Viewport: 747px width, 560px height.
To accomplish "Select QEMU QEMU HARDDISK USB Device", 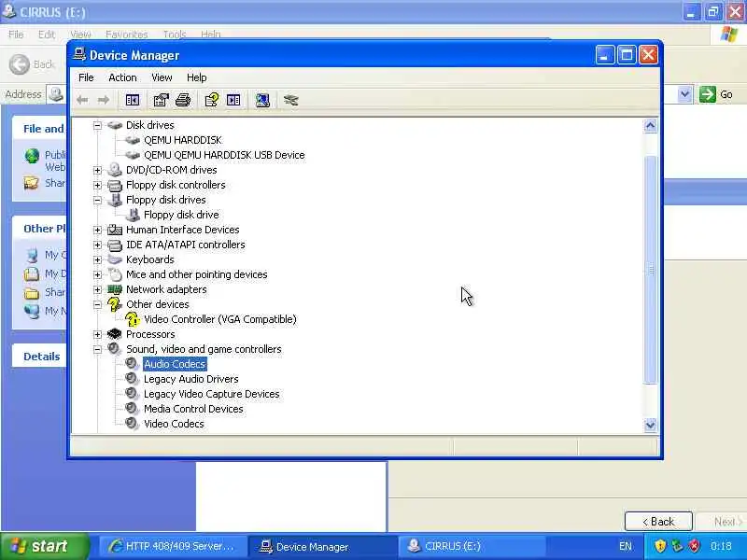I will (x=224, y=155).
